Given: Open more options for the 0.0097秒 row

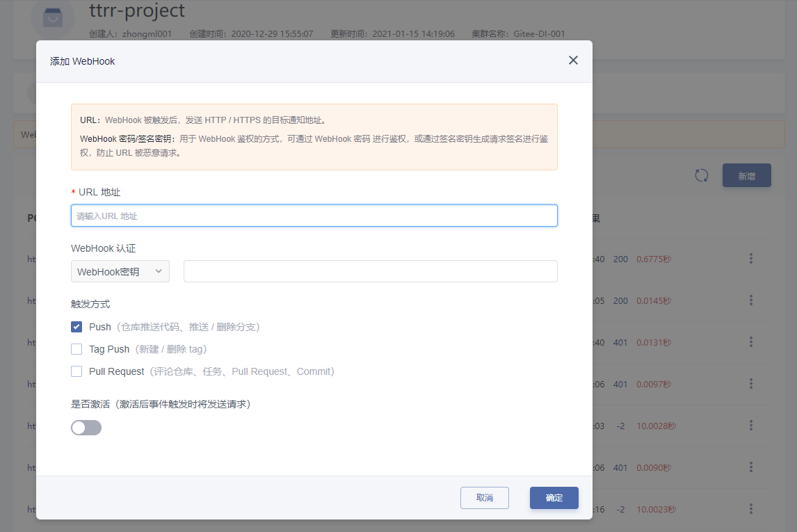Looking at the screenshot, I should 750,384.
